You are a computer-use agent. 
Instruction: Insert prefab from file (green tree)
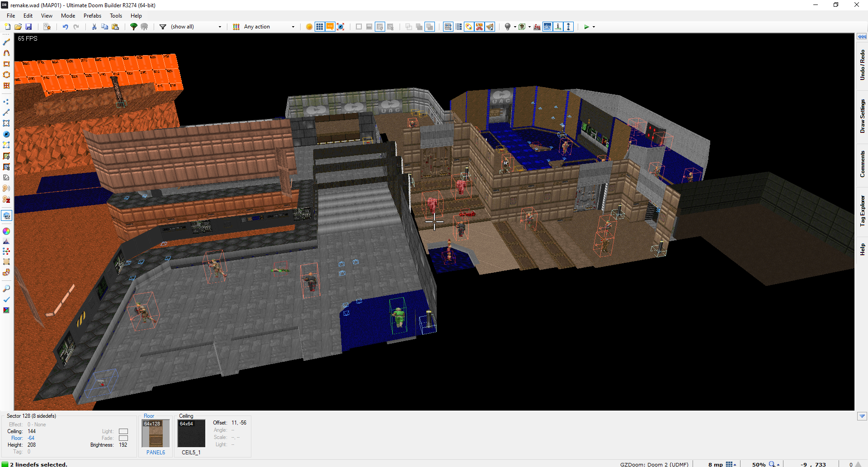pyautogui.click(x=134, y=27)
